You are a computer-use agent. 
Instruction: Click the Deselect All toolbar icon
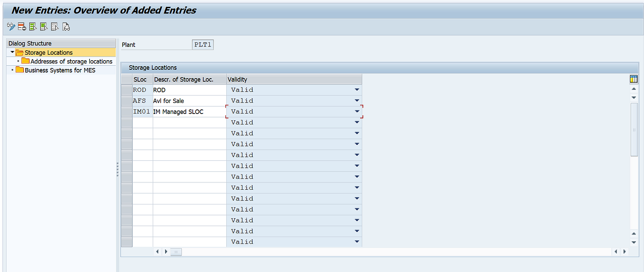tap(55, 27)
